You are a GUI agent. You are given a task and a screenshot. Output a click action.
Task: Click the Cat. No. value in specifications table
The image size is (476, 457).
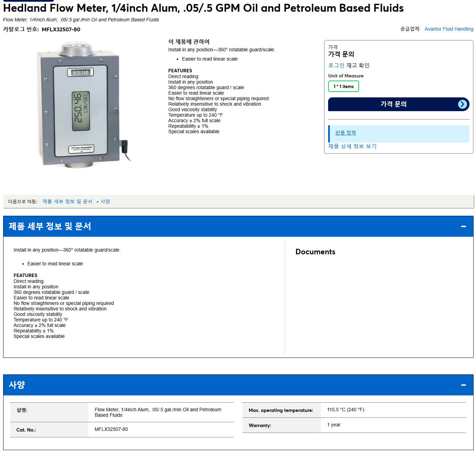coord(111,429)
